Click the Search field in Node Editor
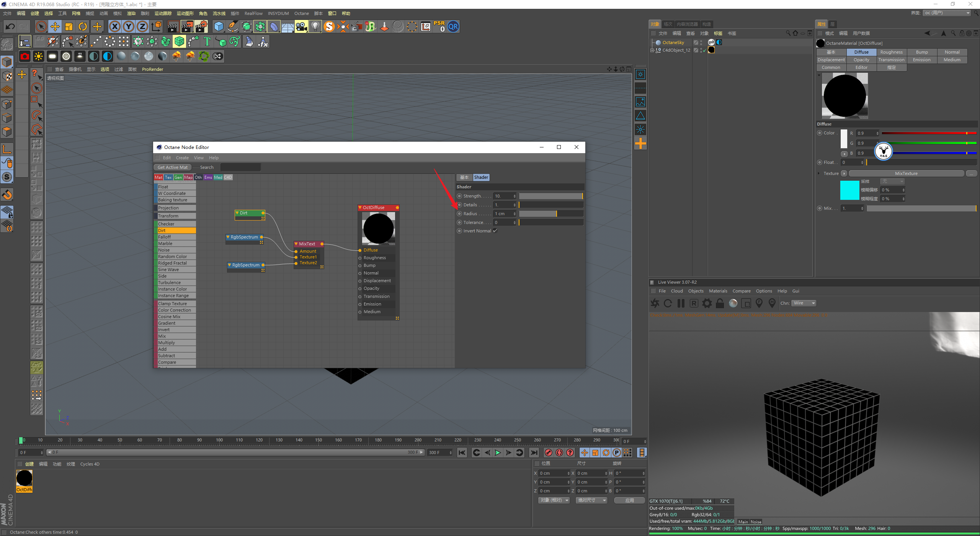 [x=240, y=167]
